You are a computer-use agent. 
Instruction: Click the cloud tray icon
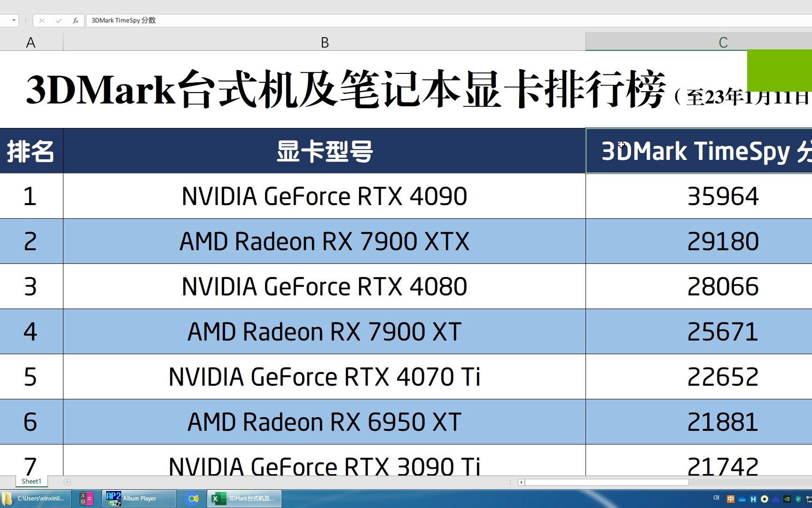pyautogui.click(x=742, y=500)
